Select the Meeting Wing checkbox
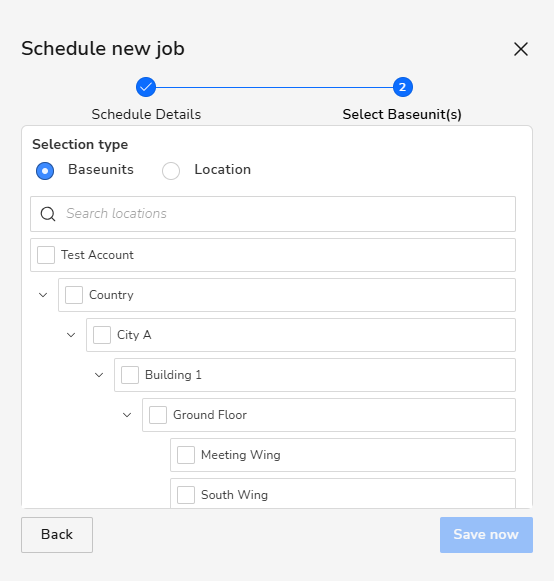 (186, 455)
